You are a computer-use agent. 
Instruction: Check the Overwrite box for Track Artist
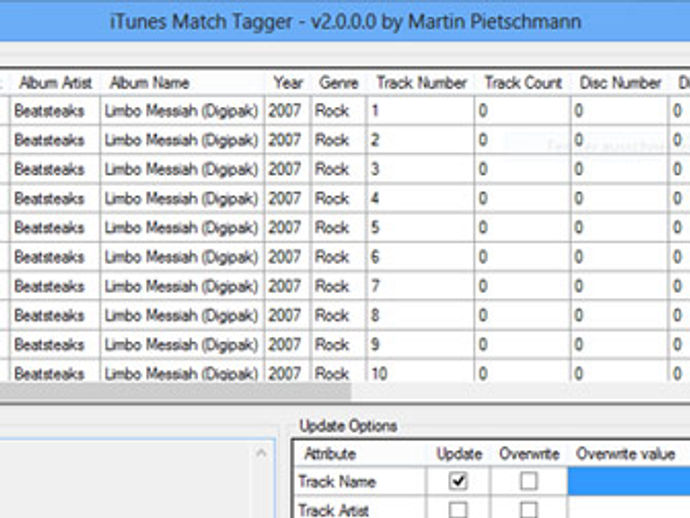coord(528,510)
